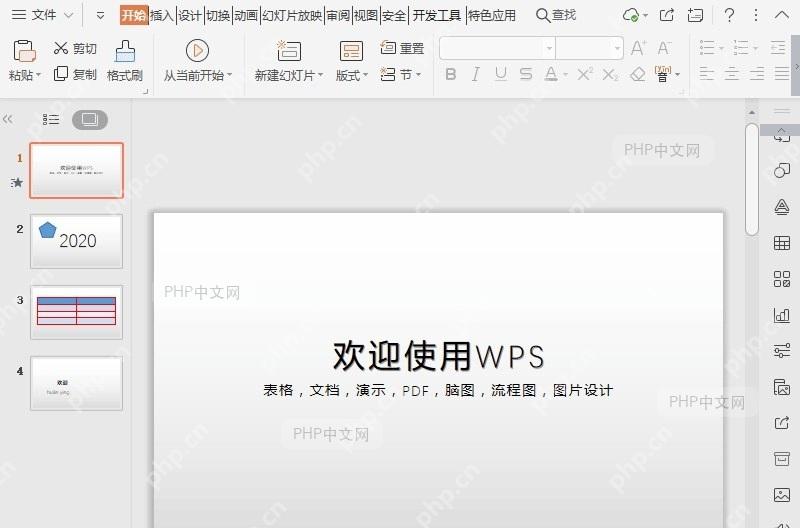800x528 pixels.
Task: Switch slide panel to outline view
Action: tap(51, 120)
